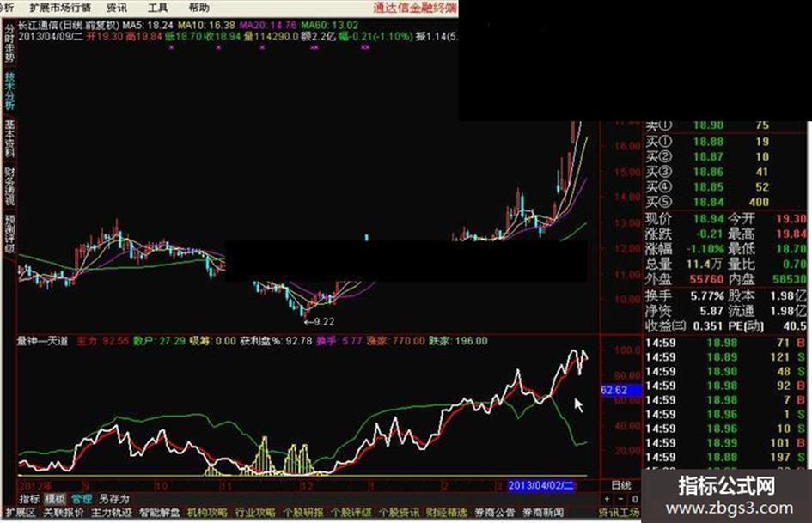
Task: Click the MA60: 13.02 indicator label
Action: (x=330, y=25)
